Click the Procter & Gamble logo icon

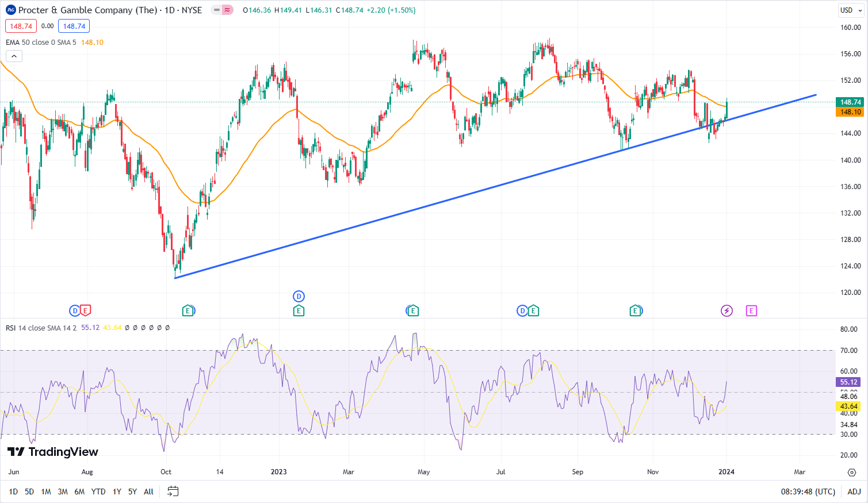coord(10,10)
